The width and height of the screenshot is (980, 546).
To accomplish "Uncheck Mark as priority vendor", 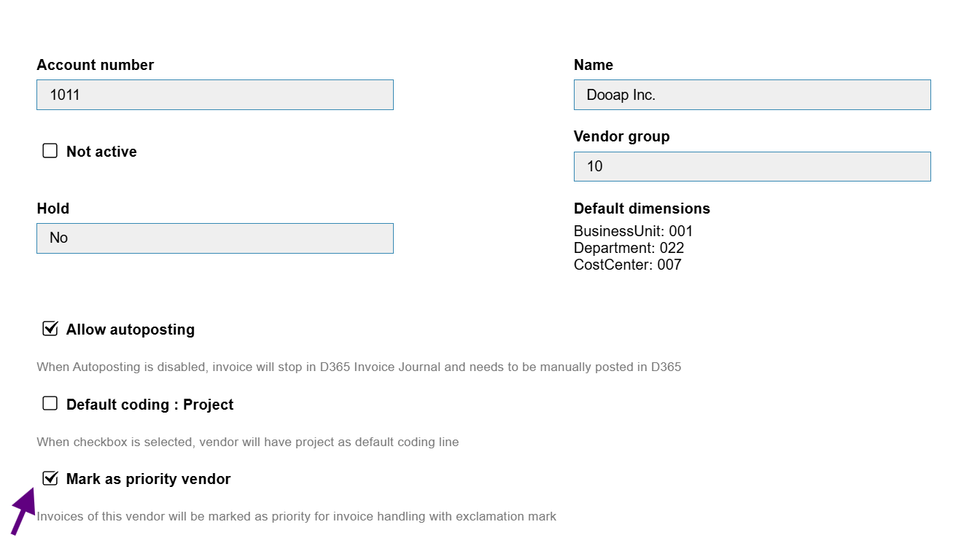I will pos(50,478).
